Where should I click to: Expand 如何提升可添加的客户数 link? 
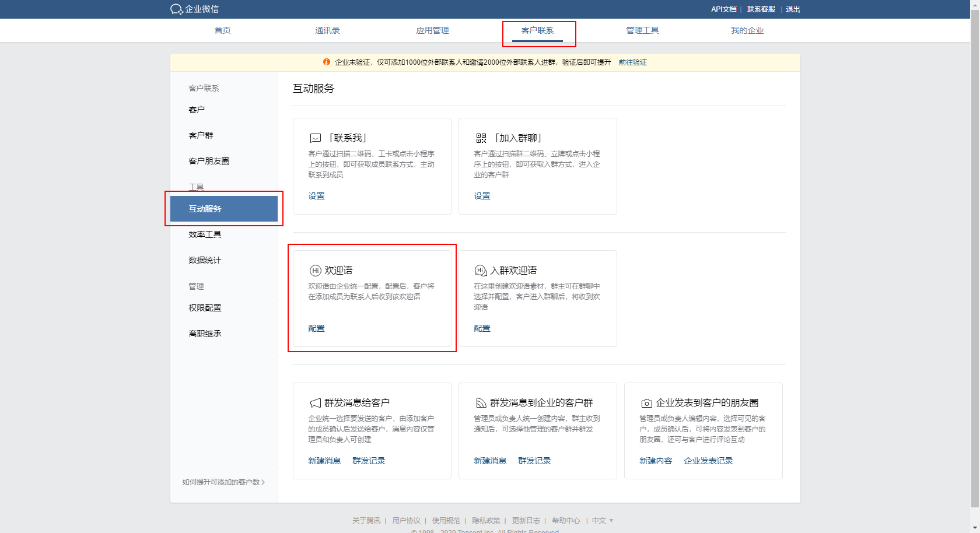pos(223,482)
